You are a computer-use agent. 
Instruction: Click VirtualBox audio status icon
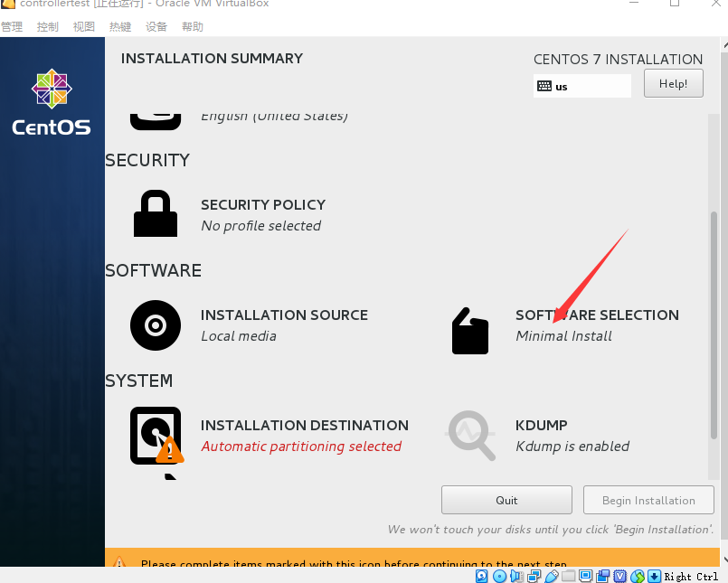(516, 576)
